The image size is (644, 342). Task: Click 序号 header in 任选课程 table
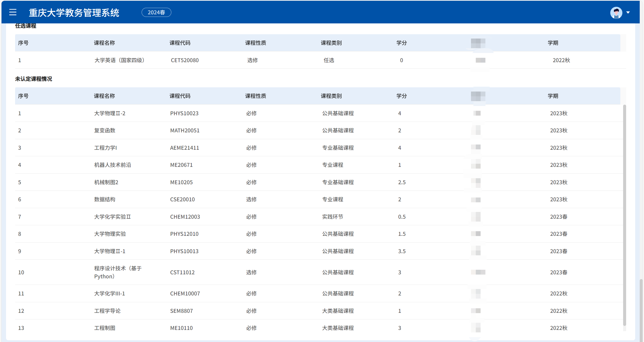coord(23,43)
